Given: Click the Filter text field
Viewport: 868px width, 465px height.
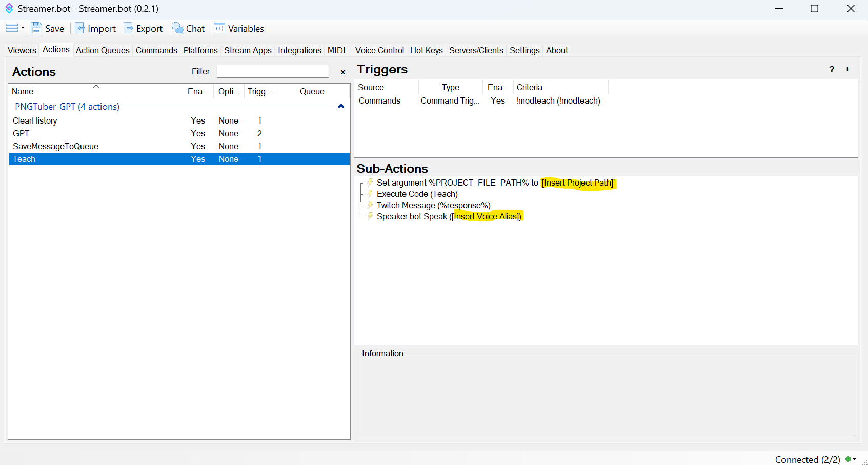Looking at the screenshot, I should [x=272, y=71].
